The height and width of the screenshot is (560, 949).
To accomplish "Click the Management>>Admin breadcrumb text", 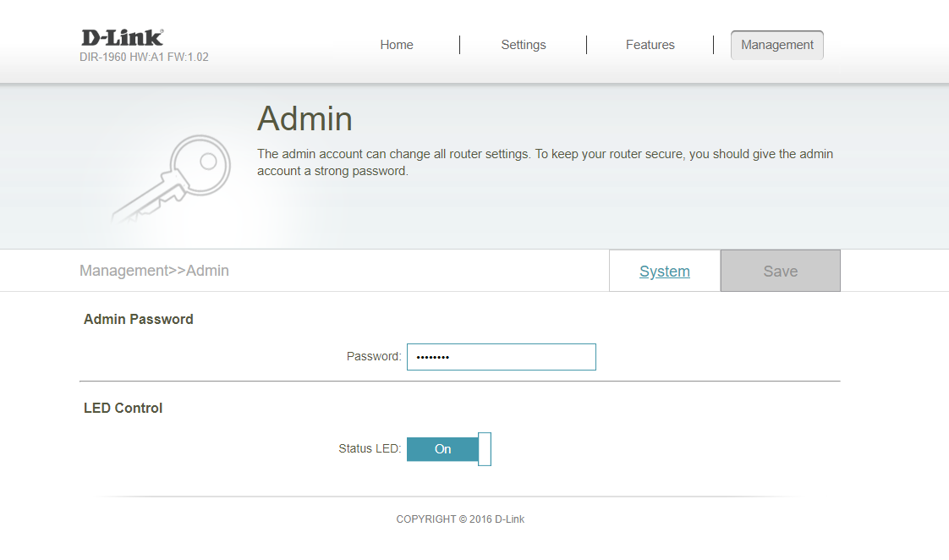I will tap(154, 271).
